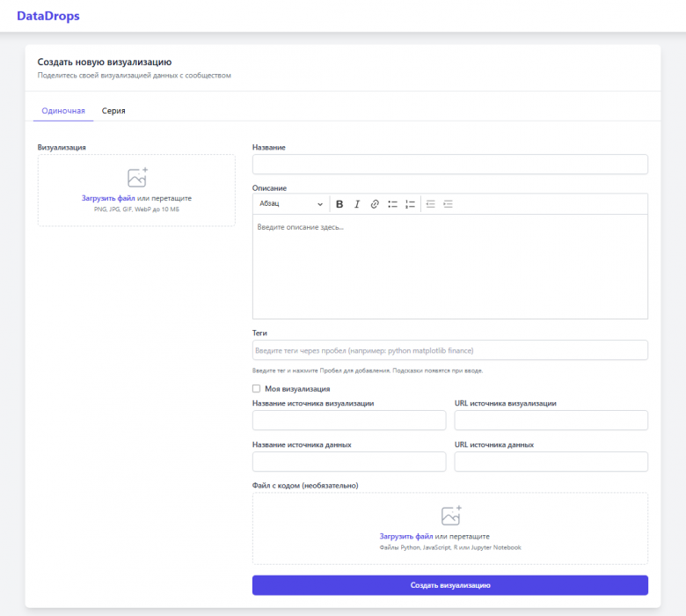
Task: Click into the Теги input field
Action: [450, 350]
